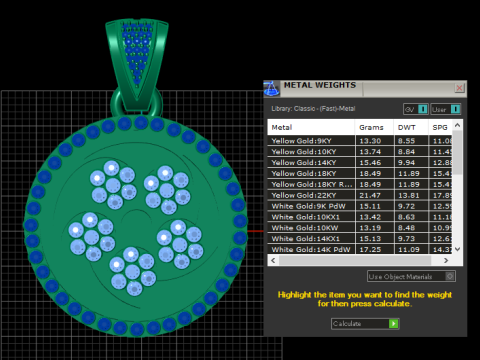Click the 8.48 DWT value
This screenshot has height=360, width=480.
(406, 228)
